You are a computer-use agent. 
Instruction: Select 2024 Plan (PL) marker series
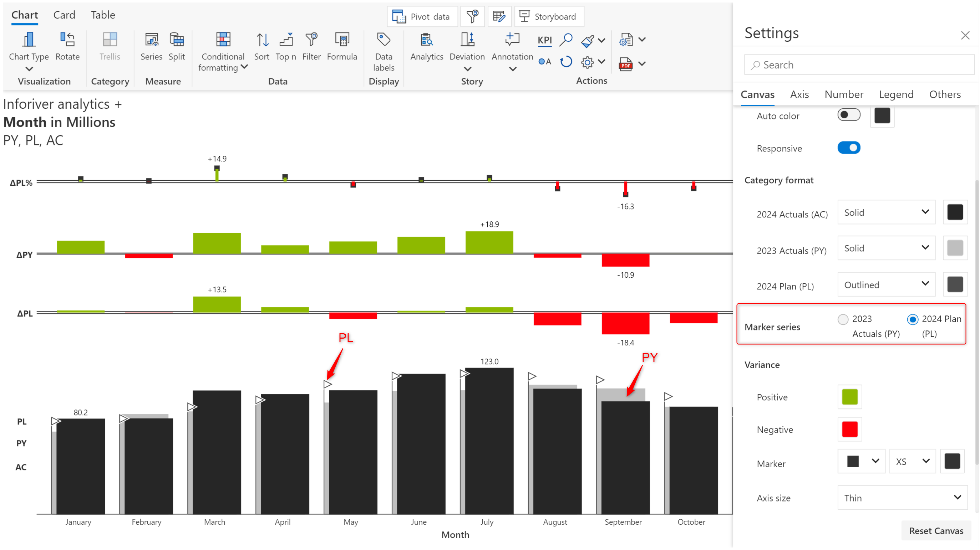point(912,319)
